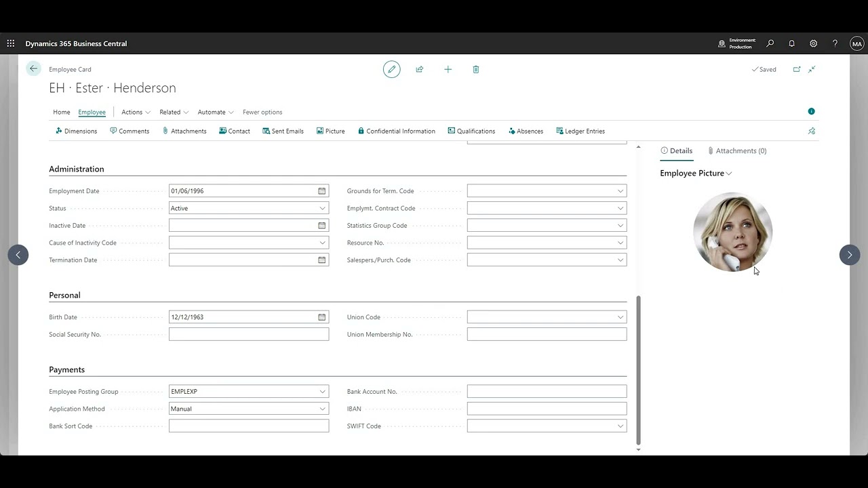Expand Employee Picture chevron menu
The image size is (868, 488).
[x=729, y=174]
